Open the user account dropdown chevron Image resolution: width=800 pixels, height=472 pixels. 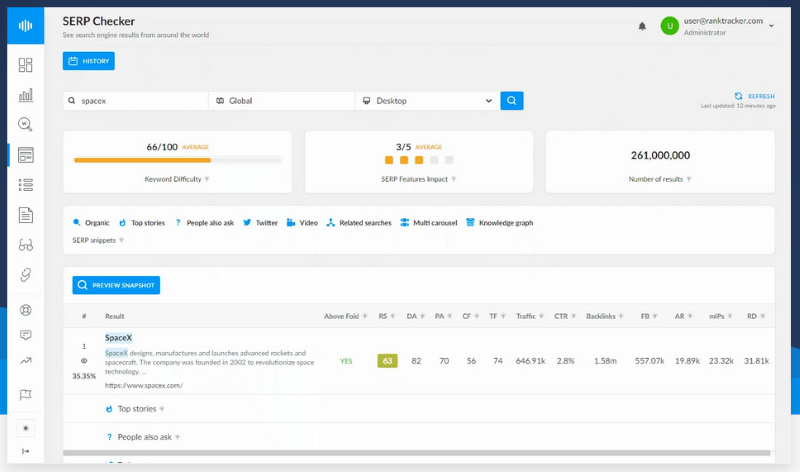pos(771,26)
